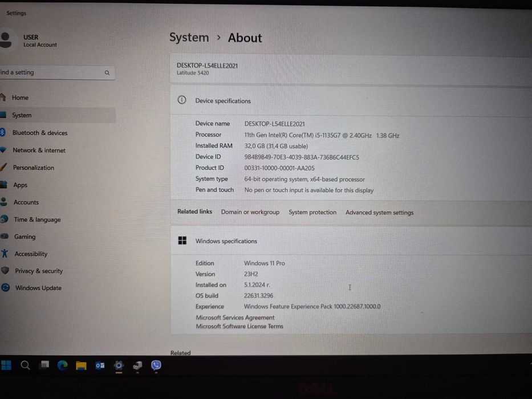The height and width of the screenshot is (399, 532).
Task: Click the Device ID value 9B4B9B49-70E3-4039
Action: coord(302,157)
